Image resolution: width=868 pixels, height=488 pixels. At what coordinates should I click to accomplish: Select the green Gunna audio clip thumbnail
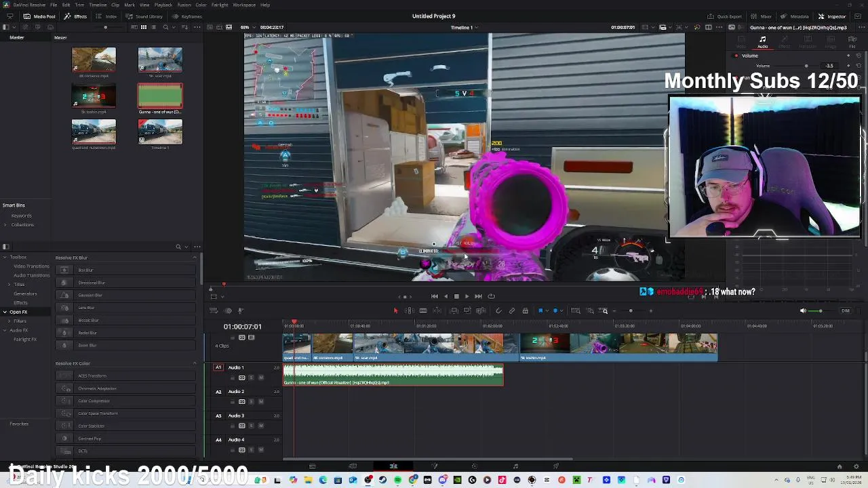[160, 96]
